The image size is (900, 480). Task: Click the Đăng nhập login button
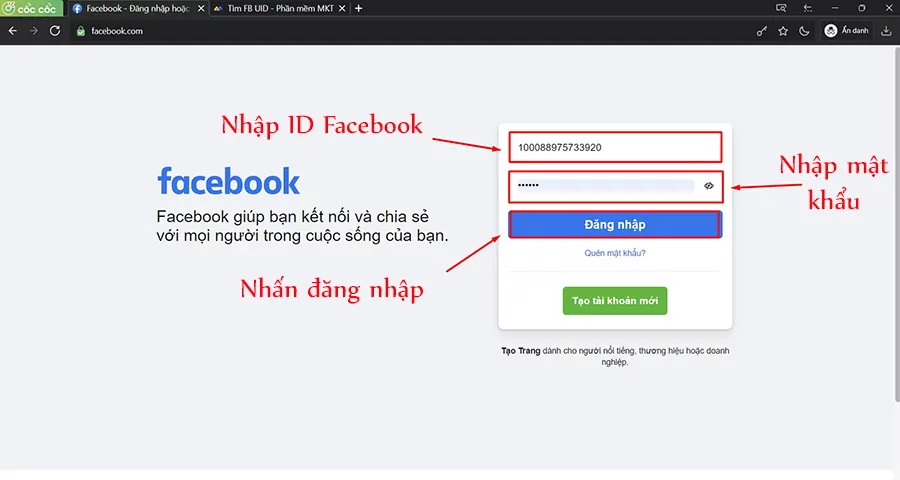[615, 224]
